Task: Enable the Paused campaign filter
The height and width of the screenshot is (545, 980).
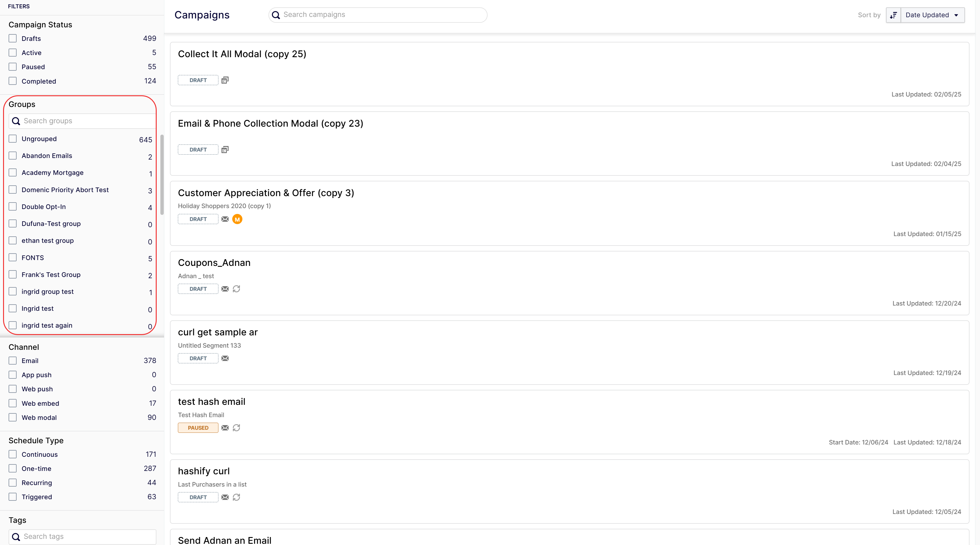Action: (13, 67)
